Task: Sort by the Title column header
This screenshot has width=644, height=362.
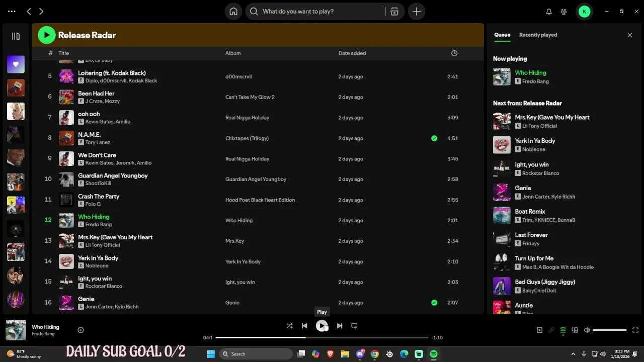Action: click(x=63, y=53)
